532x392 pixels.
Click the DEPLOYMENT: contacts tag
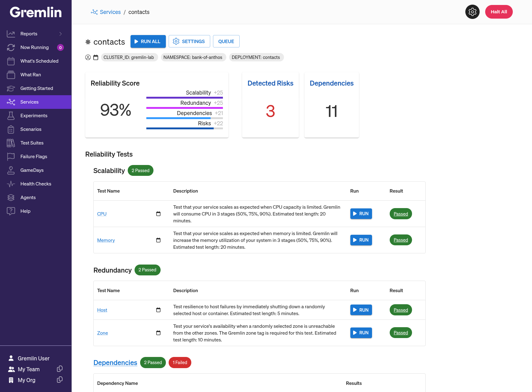[x=256, y=57]
